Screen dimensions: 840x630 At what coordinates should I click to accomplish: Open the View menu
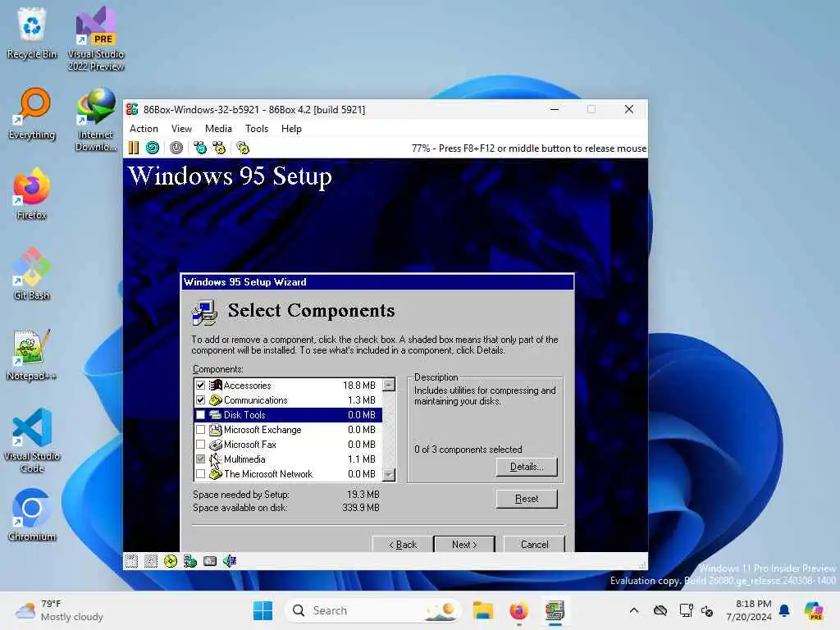pos(181,129)
